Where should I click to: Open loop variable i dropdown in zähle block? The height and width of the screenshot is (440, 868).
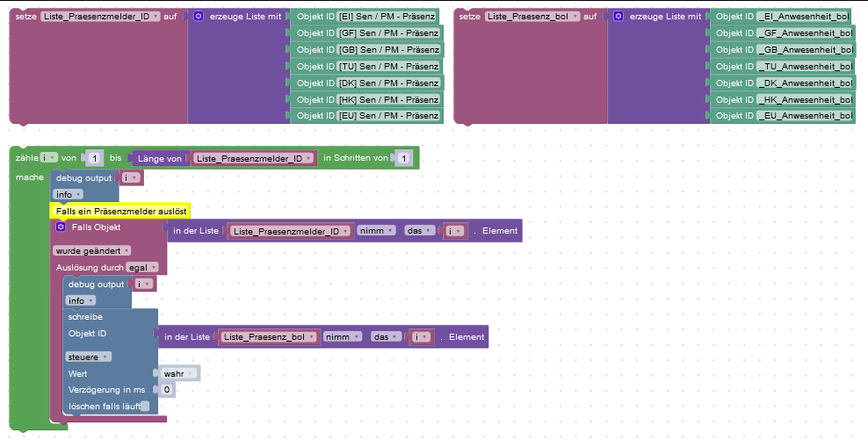48,158
